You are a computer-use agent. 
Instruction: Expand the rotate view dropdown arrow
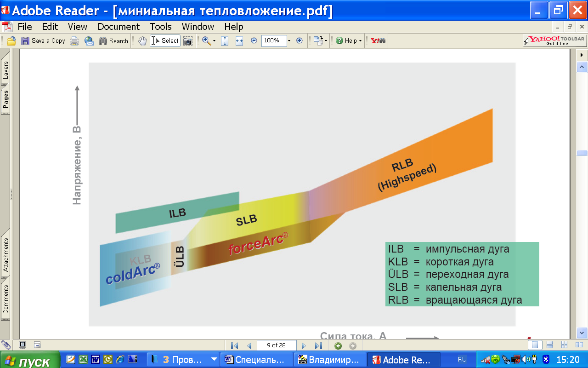tap(326, 41)
